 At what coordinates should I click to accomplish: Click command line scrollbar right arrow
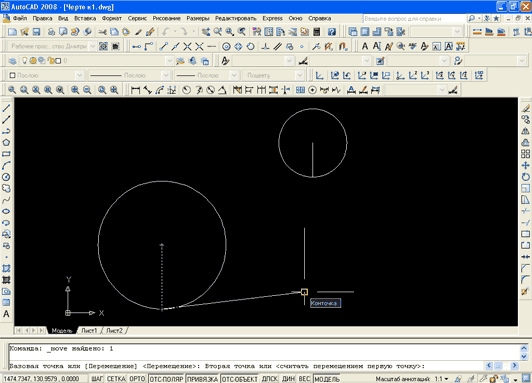(514, 365)
